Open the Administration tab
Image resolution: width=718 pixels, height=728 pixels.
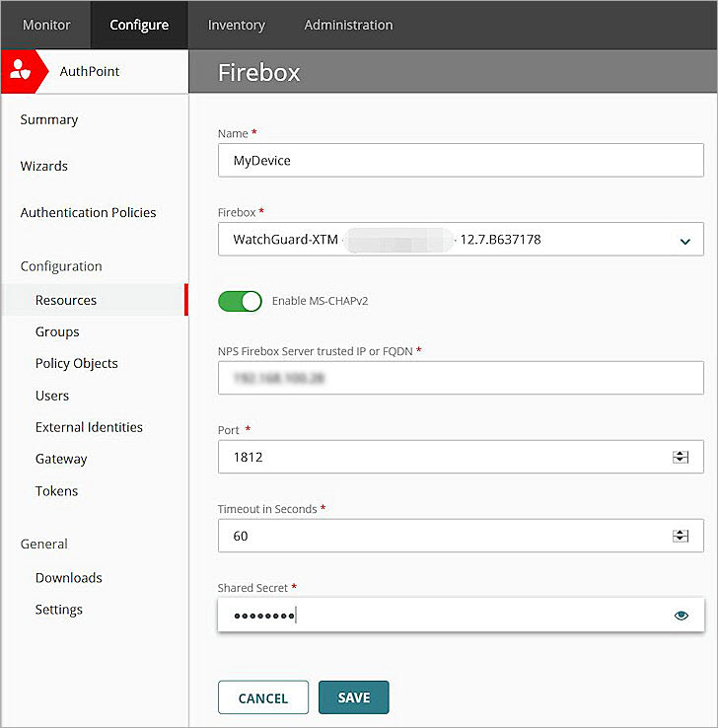[348, 25]
